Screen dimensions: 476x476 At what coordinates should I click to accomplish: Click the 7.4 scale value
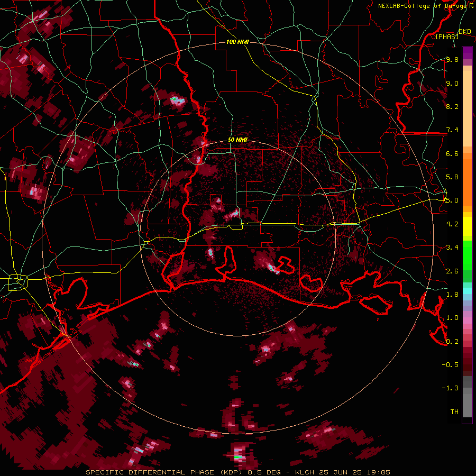point(452,130)
